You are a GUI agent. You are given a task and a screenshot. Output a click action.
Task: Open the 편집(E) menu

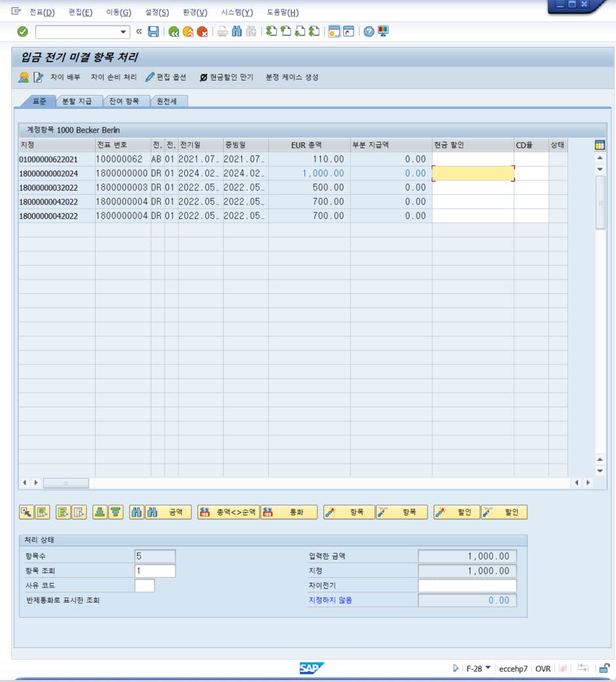pyautogui.click(x=81, y=12)
